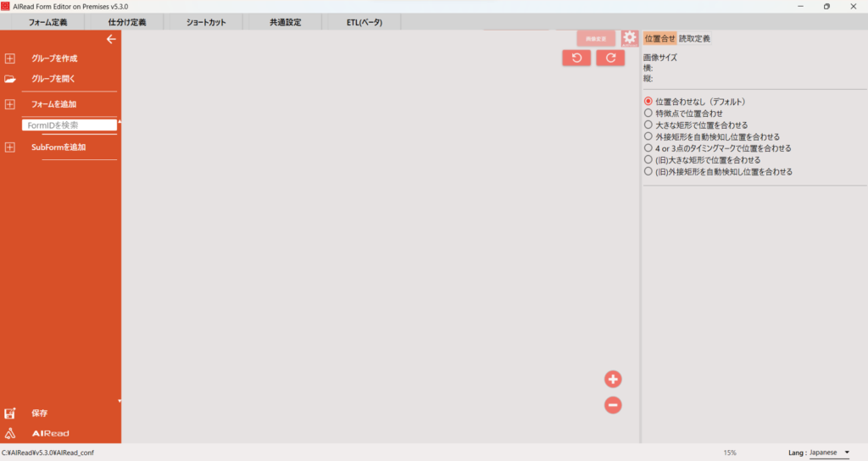The height and width of the screenshot is (461, 868).
Task: Select 特徴点で位置合わせ radio option
Action: (648, 113)
